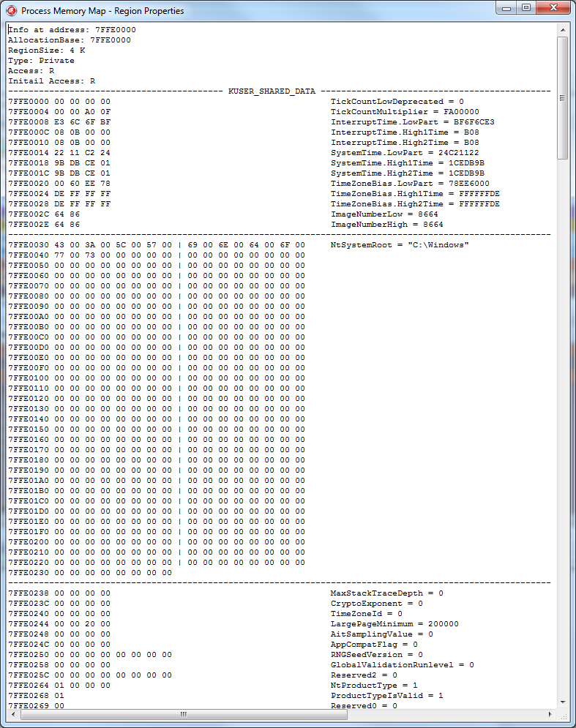The image size is (576, 728).
Task: Click 'Reserved2 = 0' text
Action: coord(364,675)
